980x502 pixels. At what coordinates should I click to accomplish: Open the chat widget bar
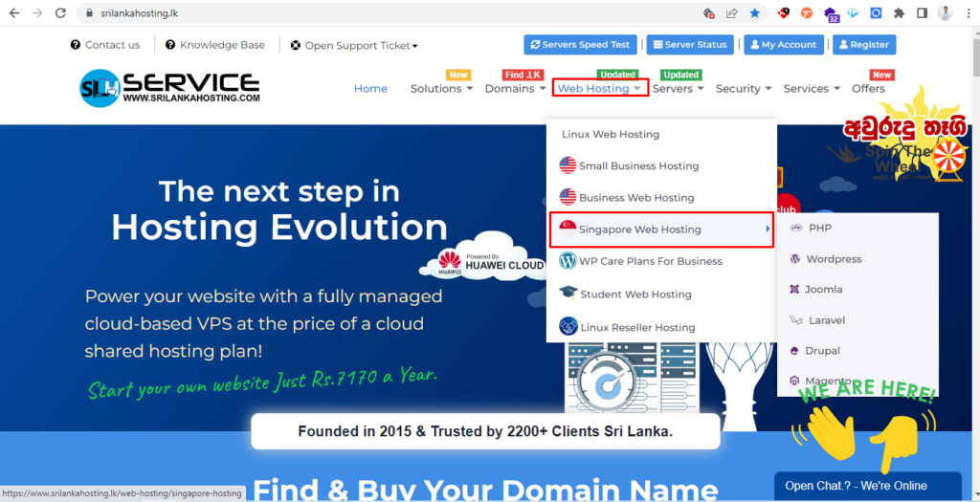coord(867,486)
